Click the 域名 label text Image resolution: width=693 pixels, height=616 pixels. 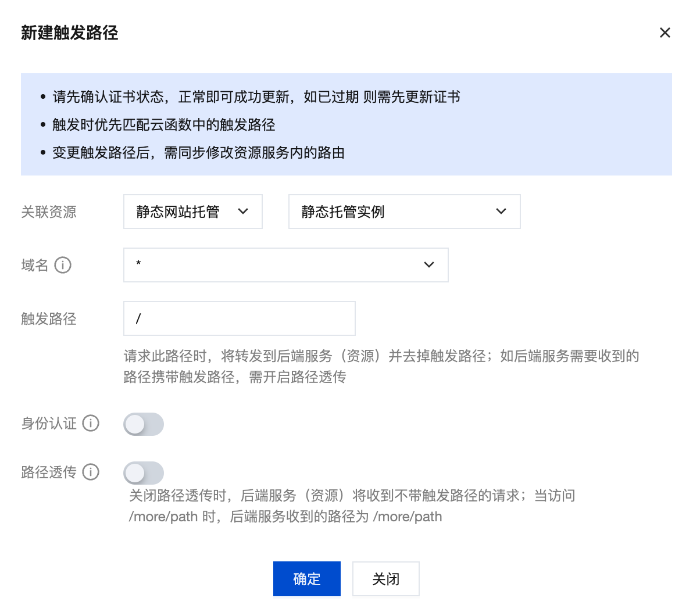[x=35, y=266]
